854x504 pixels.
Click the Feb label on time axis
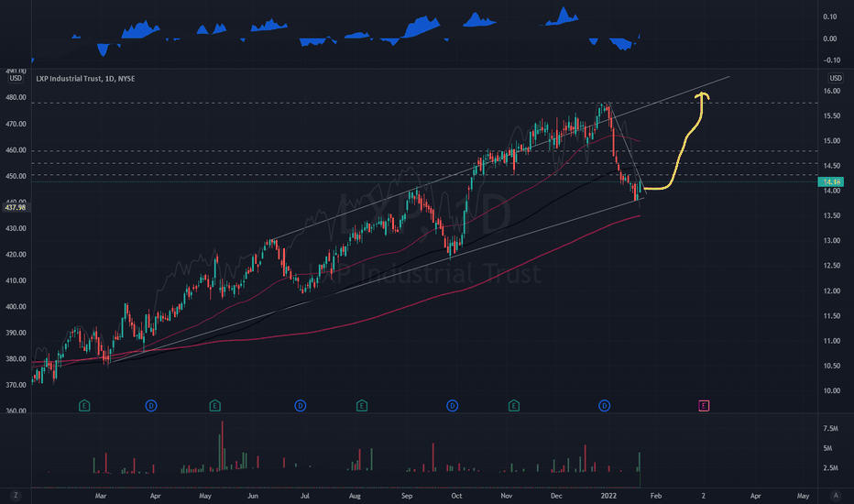tap(656, 496)
